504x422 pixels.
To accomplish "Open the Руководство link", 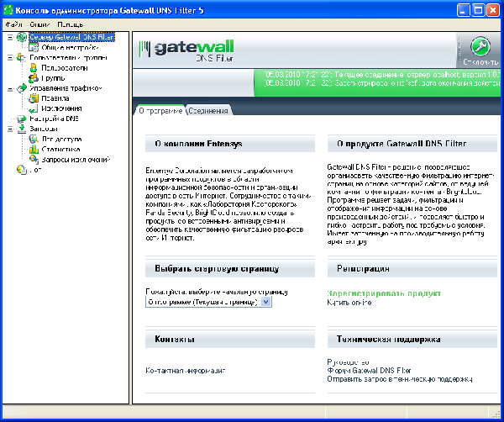I will [348, 362].
